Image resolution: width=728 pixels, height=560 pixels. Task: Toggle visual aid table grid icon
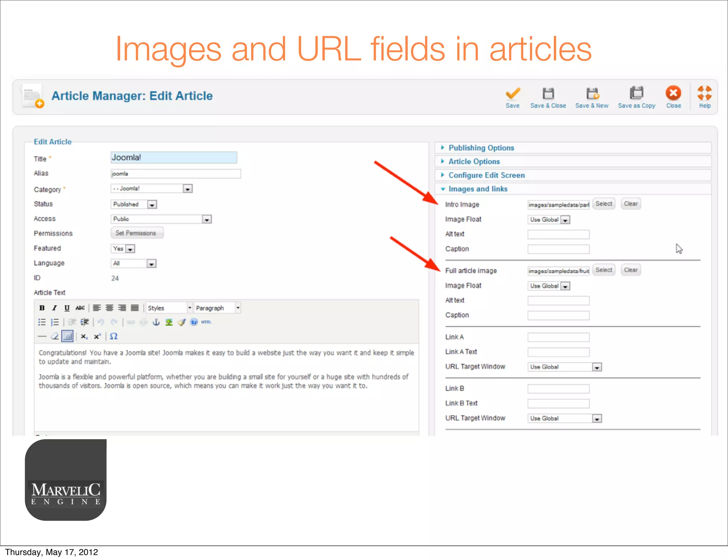[67, 336]
